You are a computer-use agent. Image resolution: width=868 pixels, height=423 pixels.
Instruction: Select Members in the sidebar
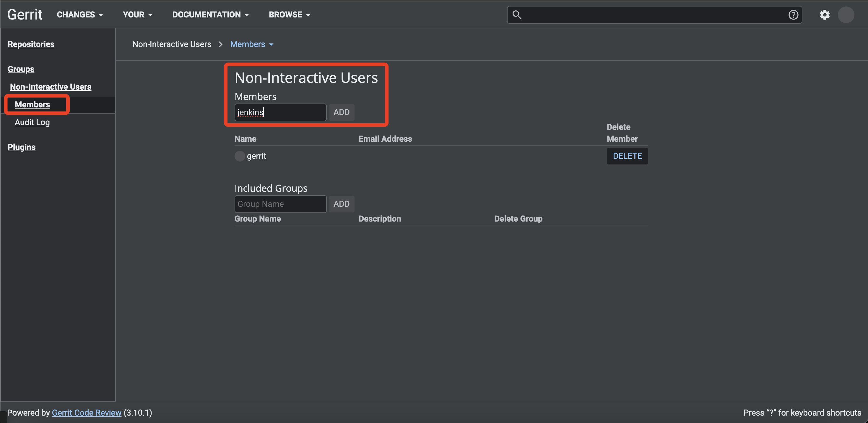point(32,105)
